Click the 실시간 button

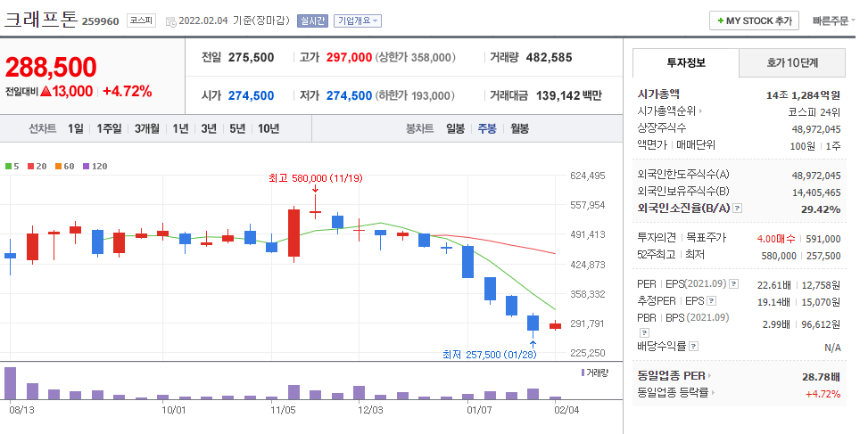pyautogui.click(x=313, y=21)
